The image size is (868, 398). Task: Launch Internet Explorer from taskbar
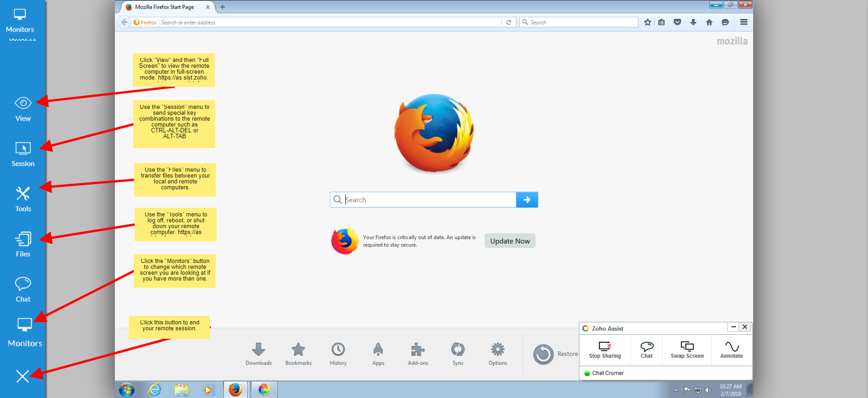coord(155,389)
